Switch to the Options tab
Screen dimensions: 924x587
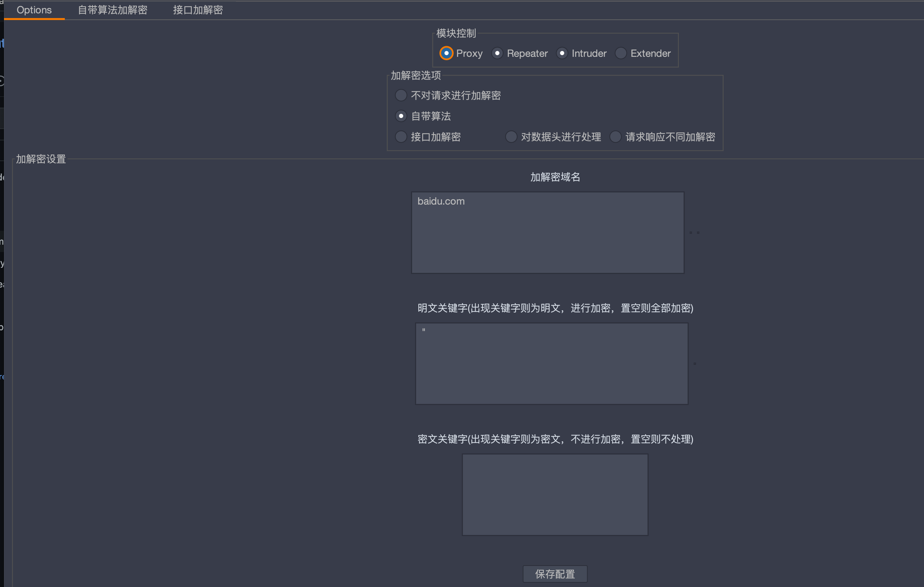pyautogui.click(x=34, y=10)
